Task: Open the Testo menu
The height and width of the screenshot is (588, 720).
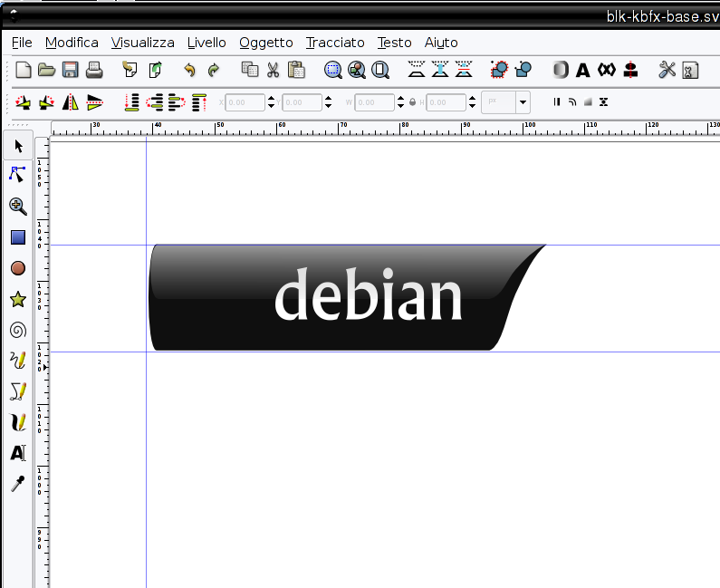Action: pos(395,43)
